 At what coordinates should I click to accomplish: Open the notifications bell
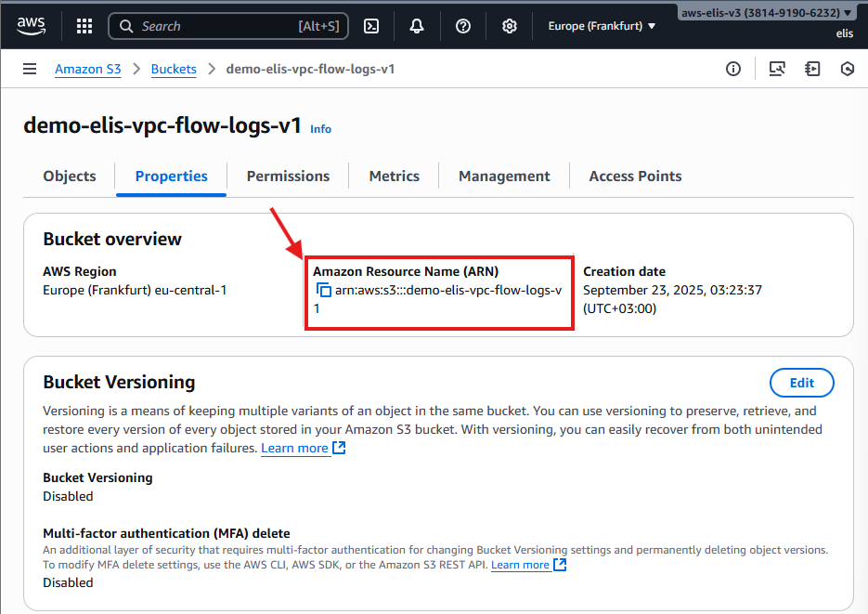click(417, 26)
